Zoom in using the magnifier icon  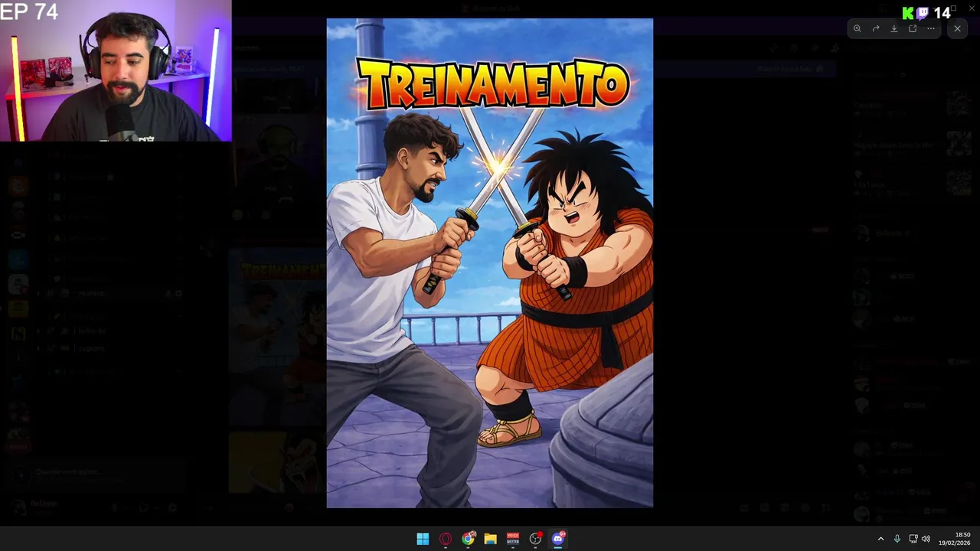click(x=857, y=28)
